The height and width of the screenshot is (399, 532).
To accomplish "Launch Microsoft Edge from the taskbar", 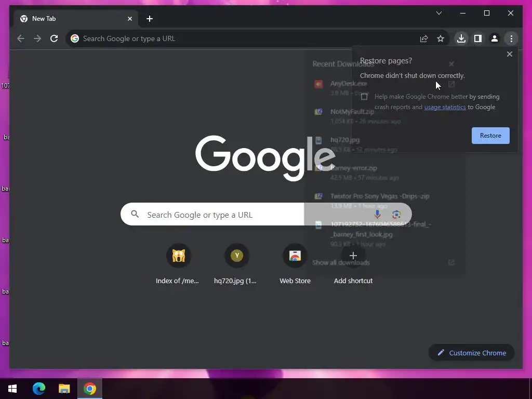I will click(38, 389).
